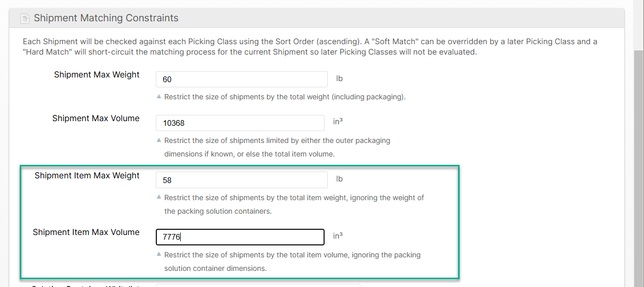644x287 pixels.
Task: Click the lb unit beside Shipment Item Max Weight
Action: [340, 179]
